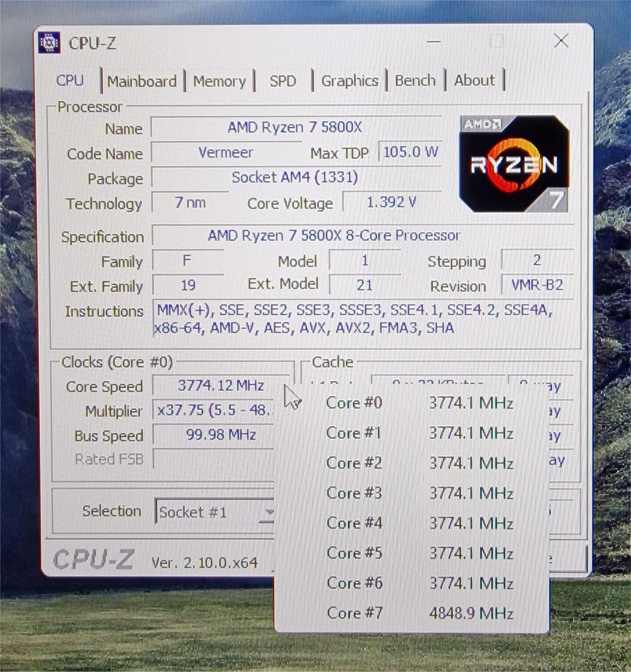Select Core #6 in the clock popup
Screen dimensions: 631x672
click(420, 583)
